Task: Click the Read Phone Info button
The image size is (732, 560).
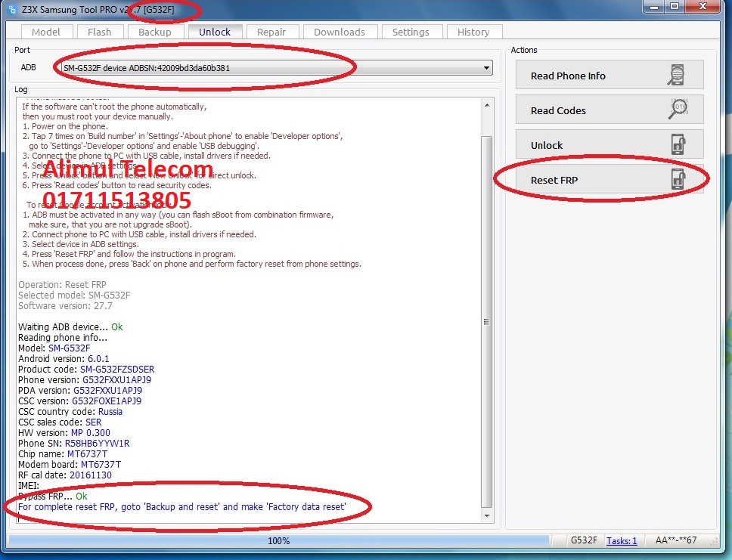Action: [609, 75]
